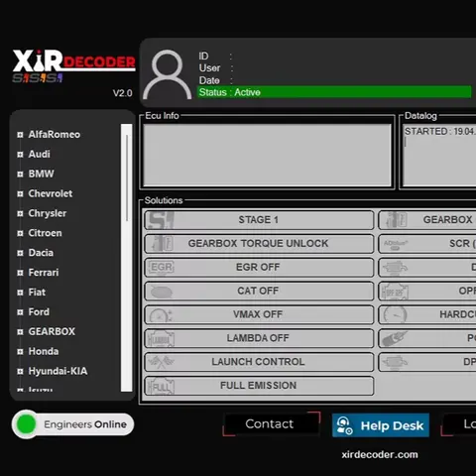Apply the FULL EMISSION solution
The height and width of the screenshot is (476, 476).
click(x=259, y=386)
